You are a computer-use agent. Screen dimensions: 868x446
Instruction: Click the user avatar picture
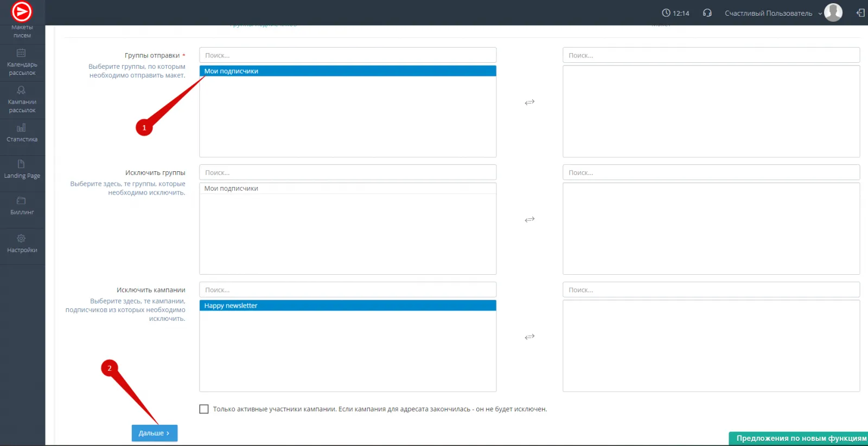pos(833,12)
